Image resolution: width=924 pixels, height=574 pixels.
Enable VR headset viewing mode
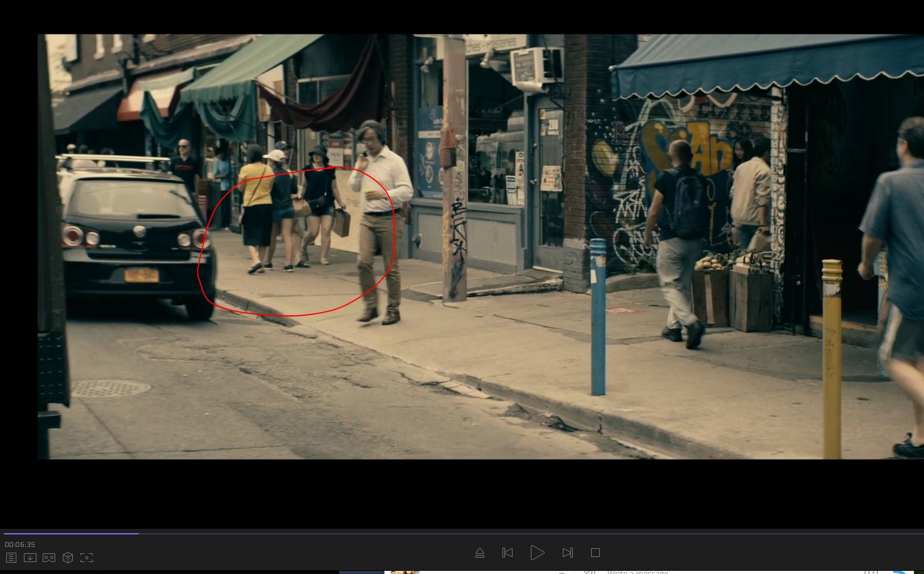coord(49,558)
